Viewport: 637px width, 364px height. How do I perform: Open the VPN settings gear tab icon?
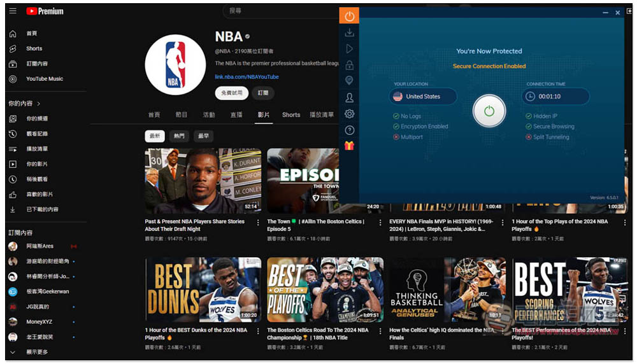349,114
